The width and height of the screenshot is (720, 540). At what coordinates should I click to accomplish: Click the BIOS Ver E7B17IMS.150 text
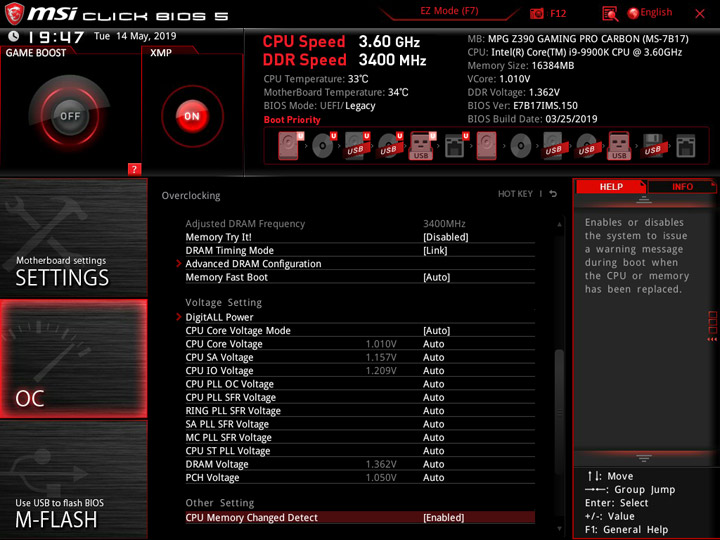pyautogui.click(x=523, y=106)
